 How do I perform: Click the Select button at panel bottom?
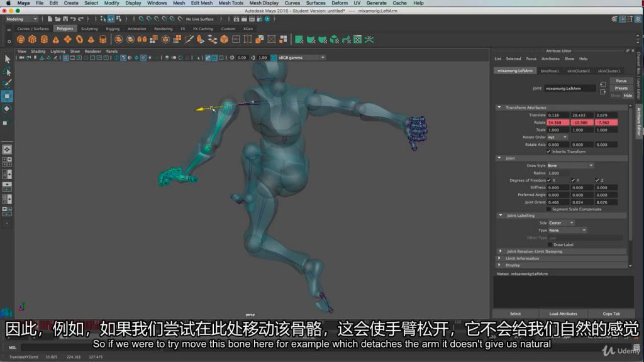coord(515,314)
